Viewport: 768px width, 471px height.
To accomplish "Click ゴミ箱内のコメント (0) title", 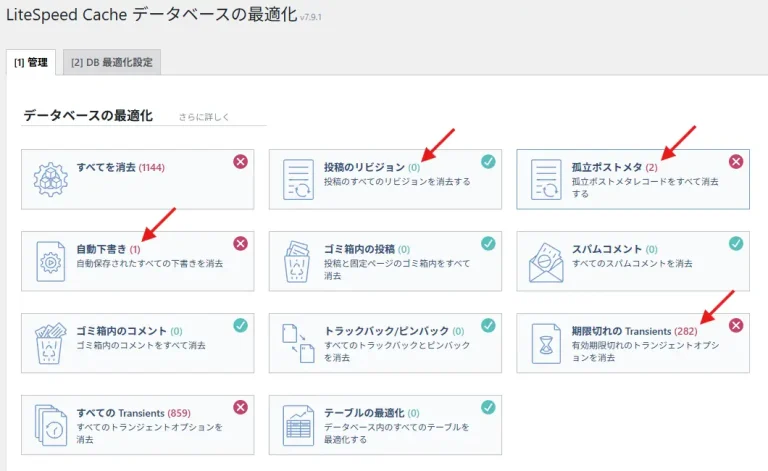I will point(129,331).
